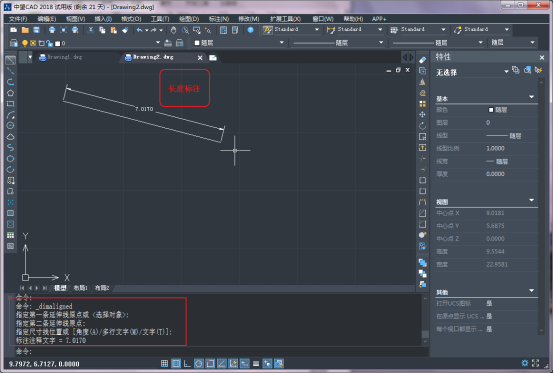Click the Mirror tool in modify toolbar
The height and width of the screenshot is (374, 554).
click(x=422, y=82)
